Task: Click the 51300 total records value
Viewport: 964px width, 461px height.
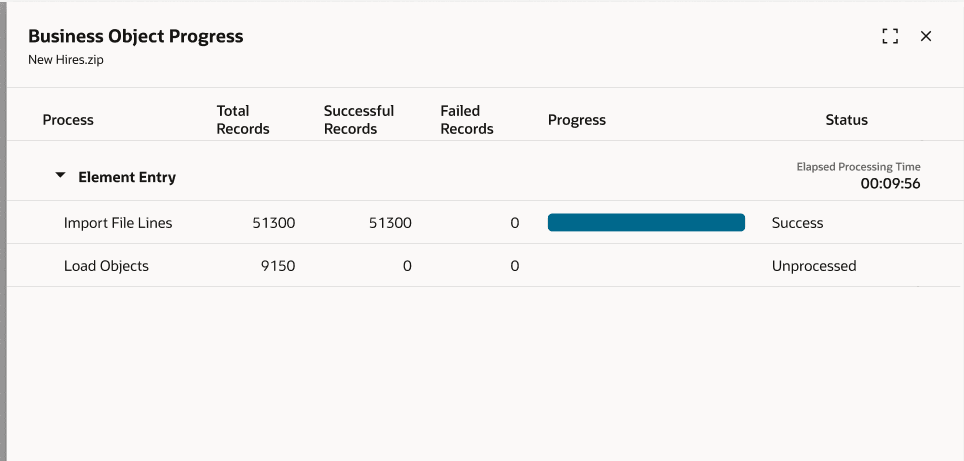Action: pos(274,223)
